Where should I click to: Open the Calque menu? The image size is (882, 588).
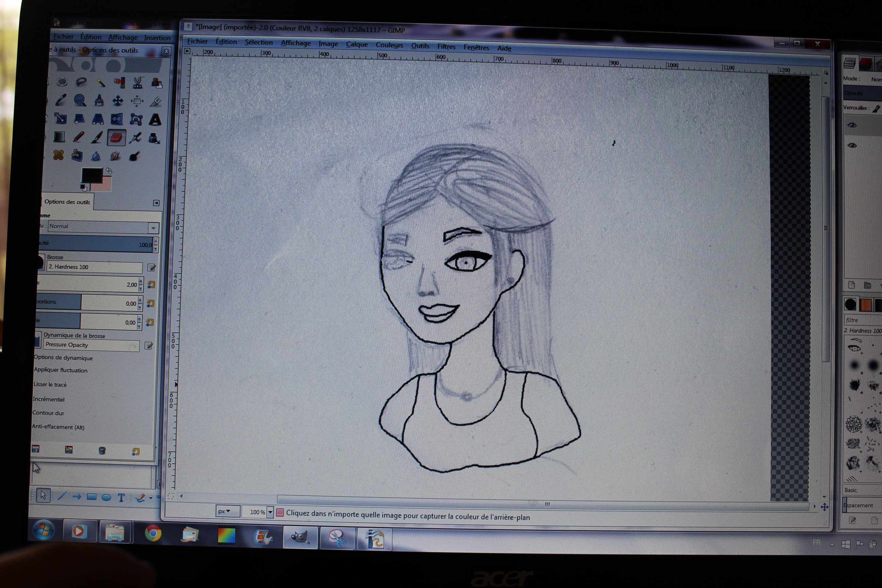[356, 44]
